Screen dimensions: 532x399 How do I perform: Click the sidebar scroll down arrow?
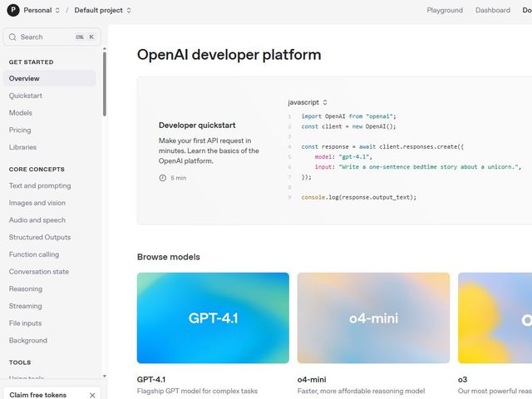[x=105, y=377]
